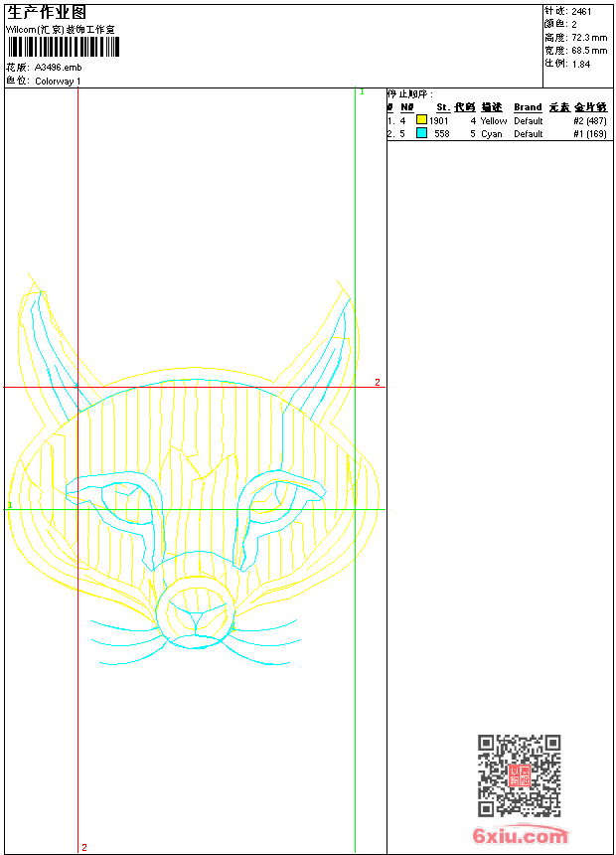Click the cat's left ear in the design
This screenshot has width=616, height=855.
50,343
